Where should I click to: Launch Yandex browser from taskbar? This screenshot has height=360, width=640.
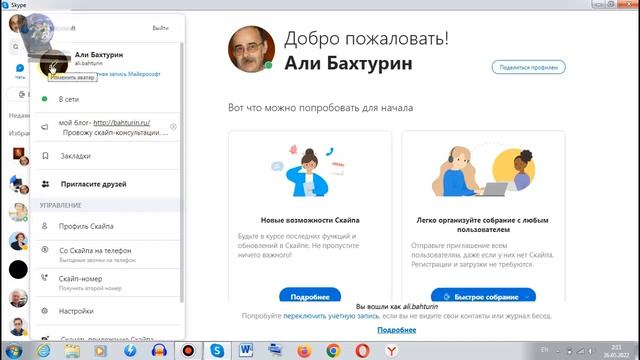click(x=391, y=351)
